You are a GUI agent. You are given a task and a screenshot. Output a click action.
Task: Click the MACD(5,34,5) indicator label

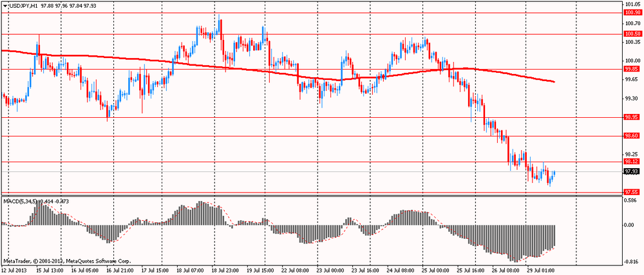20,201
